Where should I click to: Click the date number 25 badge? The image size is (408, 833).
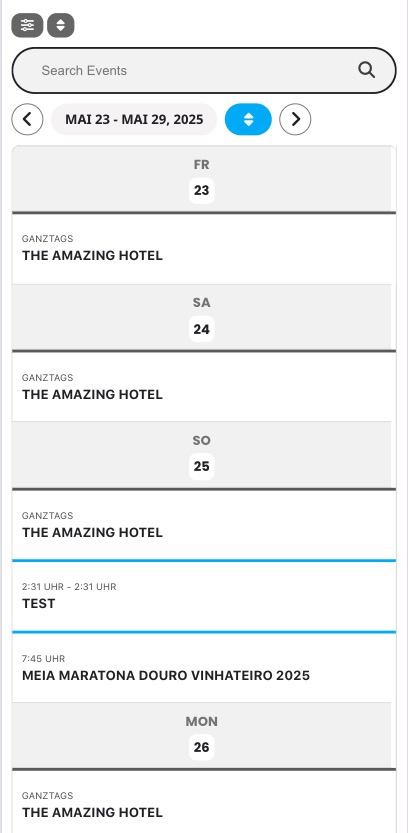(x=201, y=466)
